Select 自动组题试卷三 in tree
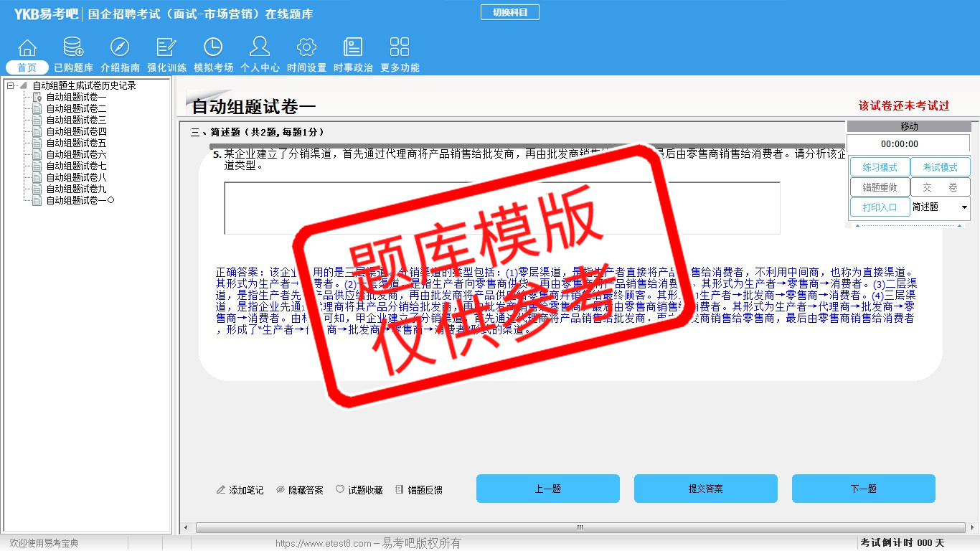The height and width of the screenshot is (551, 980). (76, 120)
